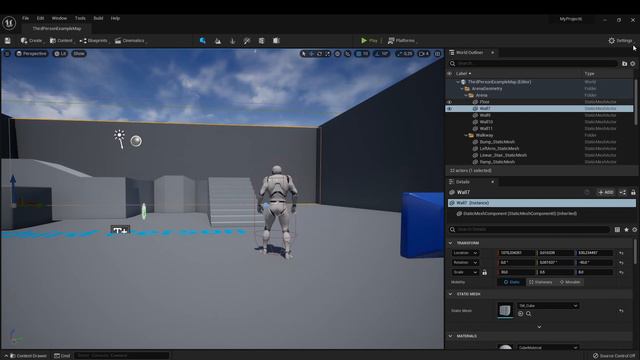Viewport: 640px width, 360px height.
Task: Toggle the Details panel lock icon
Action: coord(633,192)
